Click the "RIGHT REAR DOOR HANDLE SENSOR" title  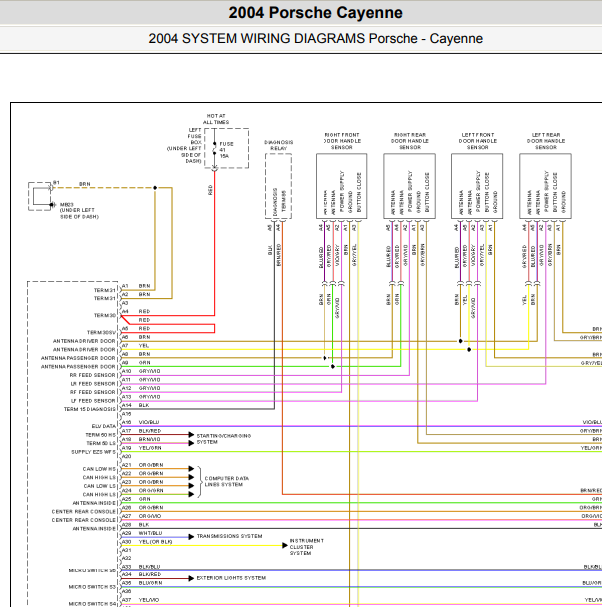pyautogui.click(x=410, y=141)
